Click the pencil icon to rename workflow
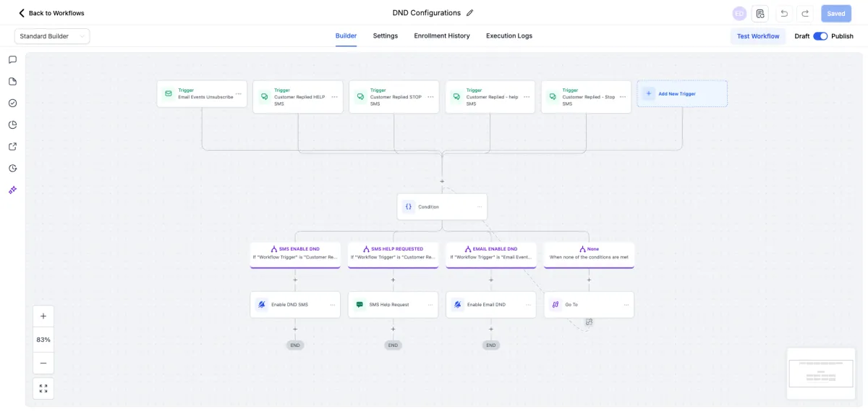 click(470, 13)
